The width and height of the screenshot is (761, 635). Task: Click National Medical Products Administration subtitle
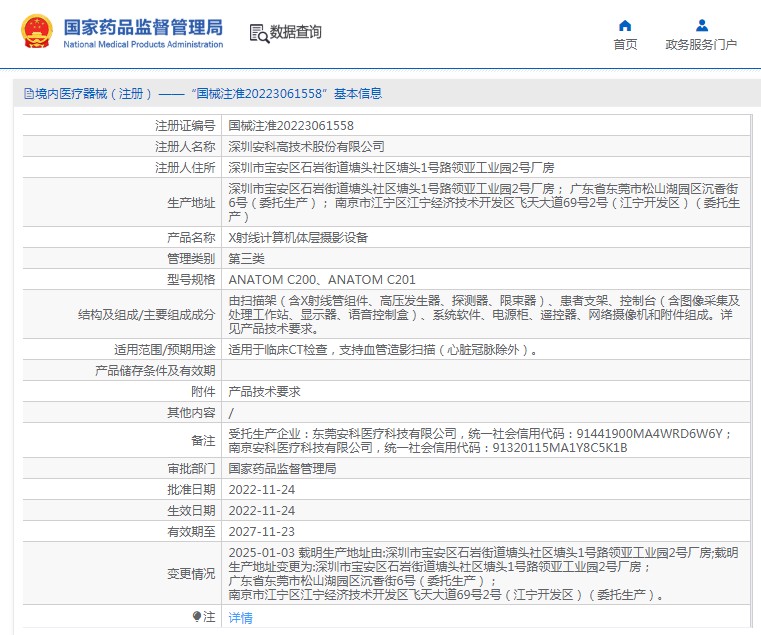[143, 44]
